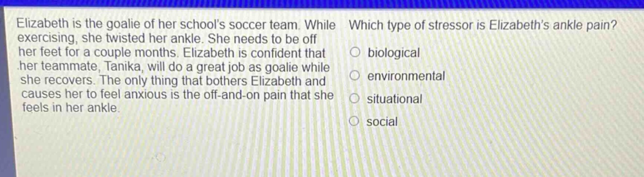Click the empty area below the social option
Viewport: 644px width, 177px height.
coord(464,153)
